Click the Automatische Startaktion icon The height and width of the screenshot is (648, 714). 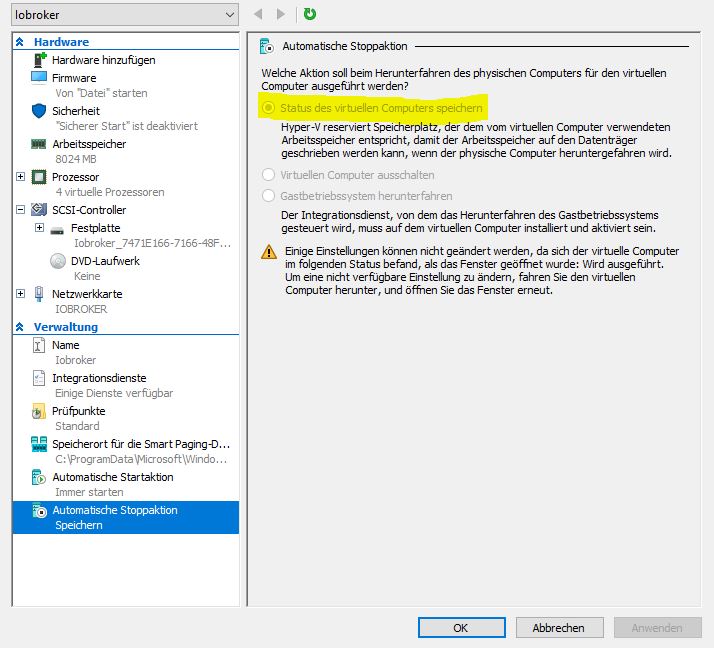(x=39, y=477)
